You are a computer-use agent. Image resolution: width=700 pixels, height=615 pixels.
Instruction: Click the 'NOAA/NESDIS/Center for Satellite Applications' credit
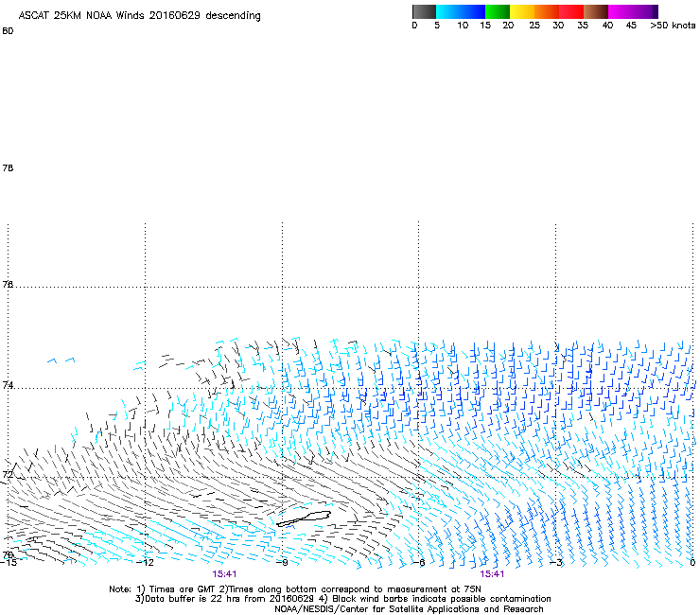409,609
